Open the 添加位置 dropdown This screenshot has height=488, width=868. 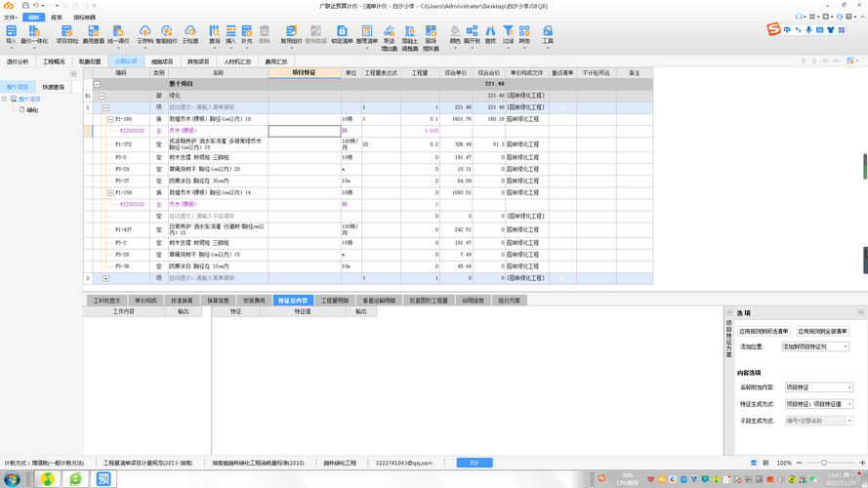click(x=815, y=346)
